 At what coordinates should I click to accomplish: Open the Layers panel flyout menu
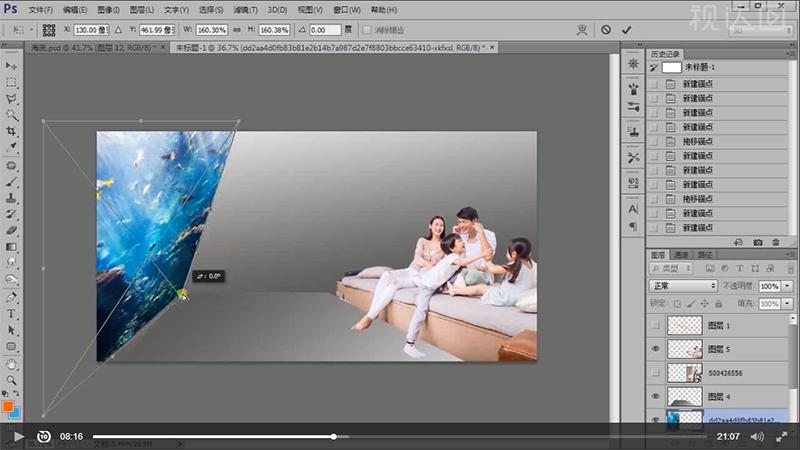tap(791, 254)
